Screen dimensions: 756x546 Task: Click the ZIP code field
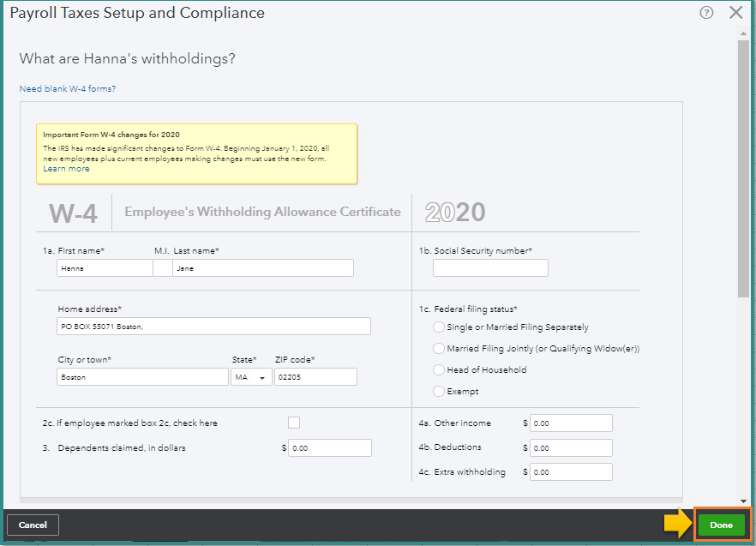(x=315, y=377)
